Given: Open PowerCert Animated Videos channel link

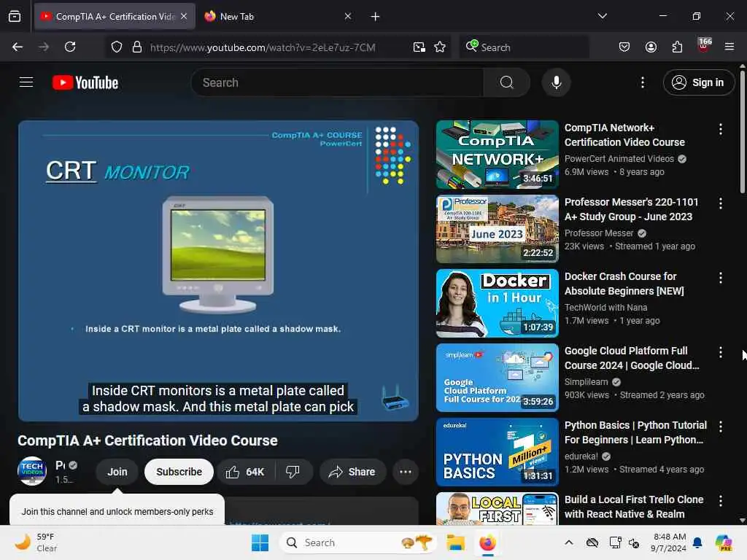Looking at the screenshot, I should pyautogui.click(x=619, y=158).
